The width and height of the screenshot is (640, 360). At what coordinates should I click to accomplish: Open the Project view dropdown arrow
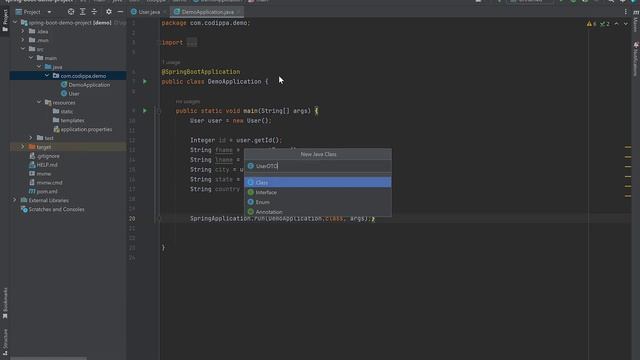pos(49,12)
